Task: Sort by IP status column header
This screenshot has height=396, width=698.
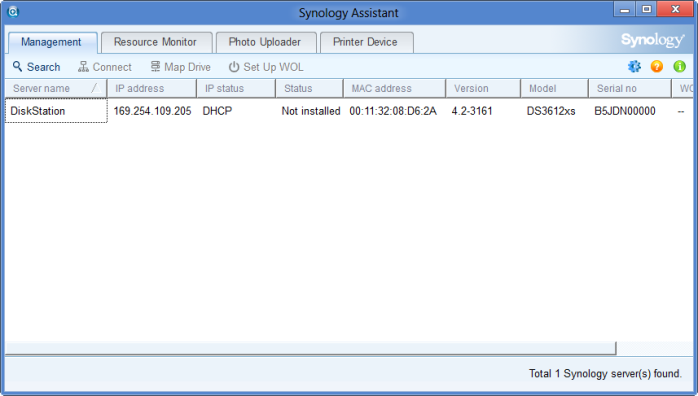Action: [x=236, y=89]
